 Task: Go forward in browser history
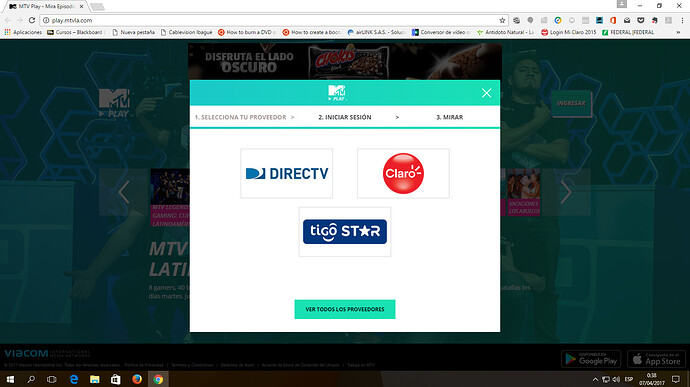click(x=20, y=20)
